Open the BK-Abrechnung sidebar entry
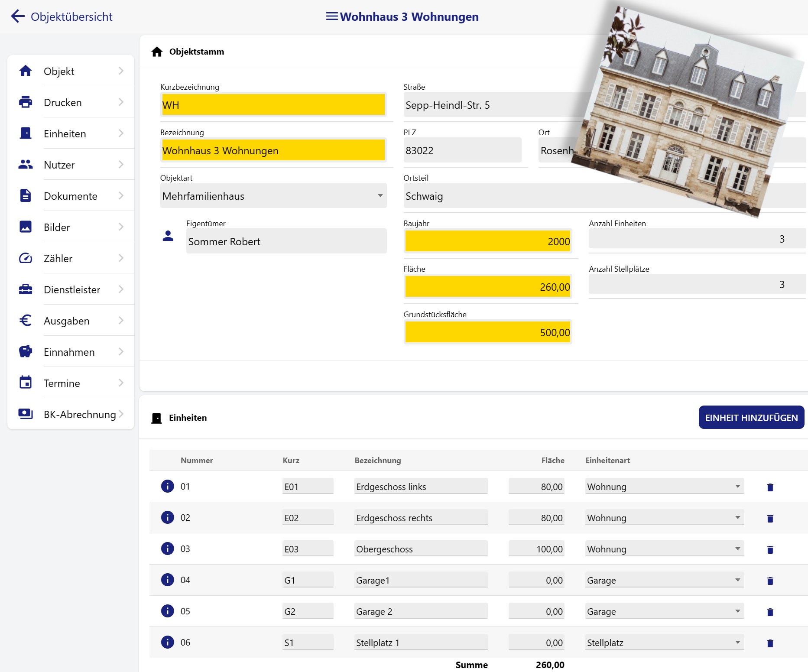 point(71,414)
